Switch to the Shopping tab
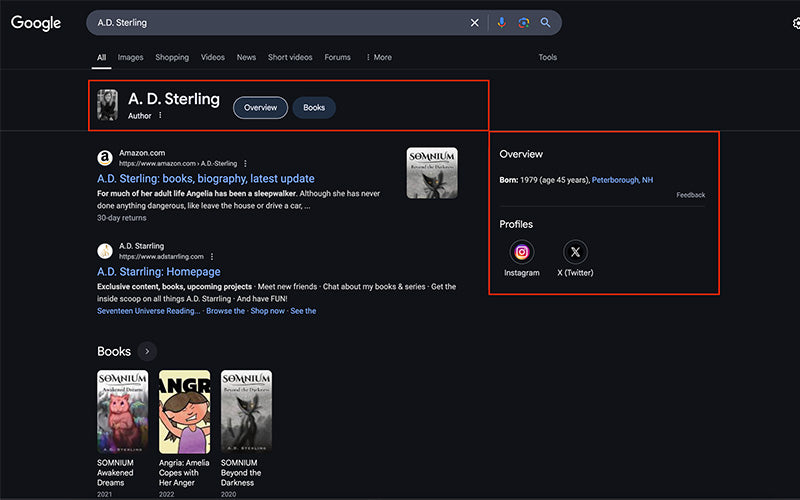The image size is (800, 500). (x=172, y=57)
